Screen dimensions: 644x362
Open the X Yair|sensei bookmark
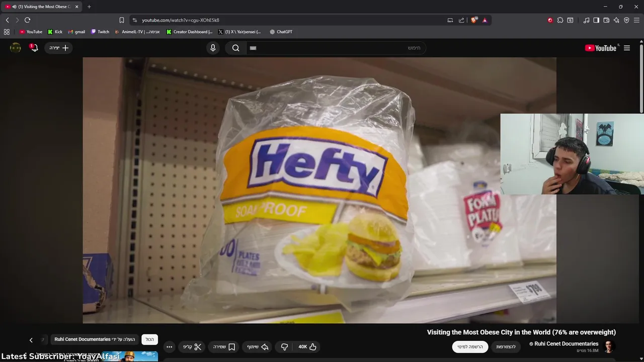point(239,32)
